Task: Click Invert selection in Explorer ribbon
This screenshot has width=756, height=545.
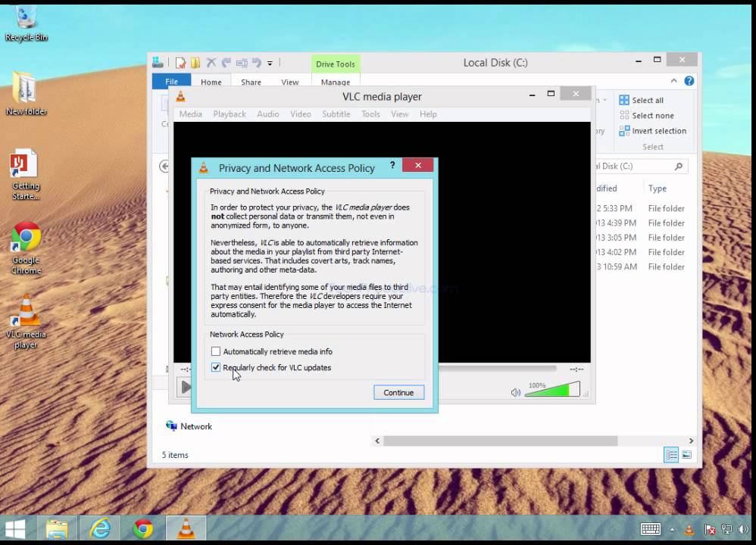Action: (x=653, y=131)
